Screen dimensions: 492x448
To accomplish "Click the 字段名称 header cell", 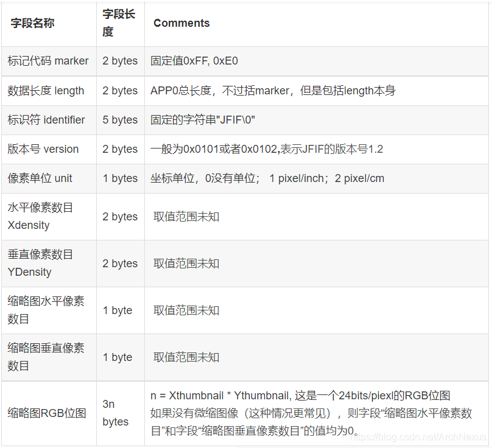I will [49, 24].
